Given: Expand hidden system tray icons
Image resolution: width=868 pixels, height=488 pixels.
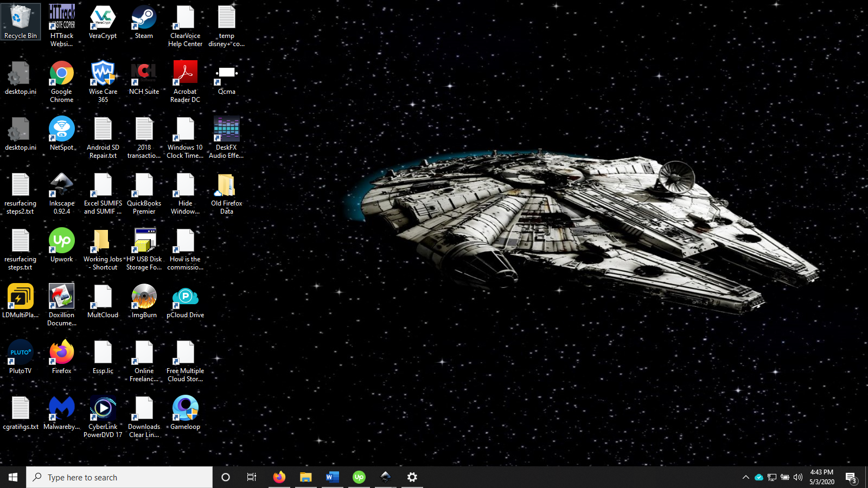Looking at the screenshot, I should pos(746,477).
